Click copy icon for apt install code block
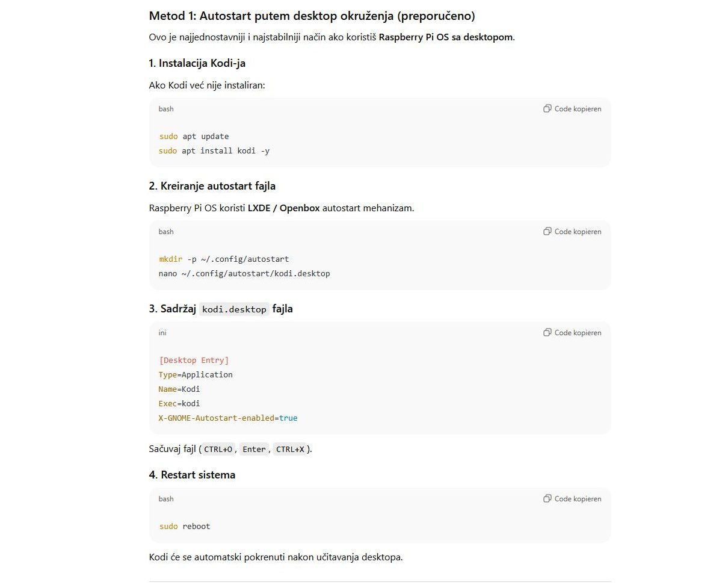728x588 pixels. [x=547, y=109]
